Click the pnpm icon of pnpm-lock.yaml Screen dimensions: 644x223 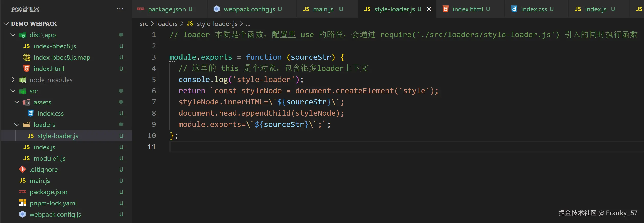coord(22,203)
